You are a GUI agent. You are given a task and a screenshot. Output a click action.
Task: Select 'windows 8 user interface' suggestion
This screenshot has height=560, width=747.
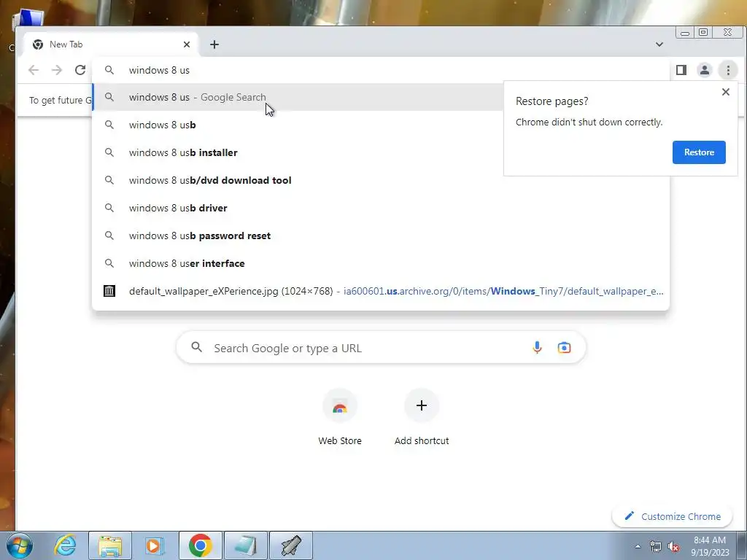coord(380,263)
